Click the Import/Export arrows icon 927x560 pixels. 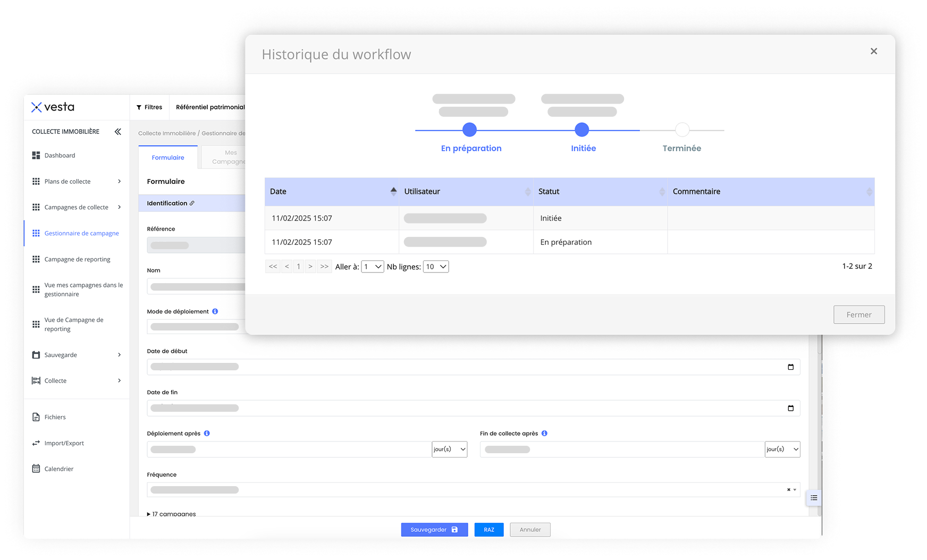coord(36,443)
